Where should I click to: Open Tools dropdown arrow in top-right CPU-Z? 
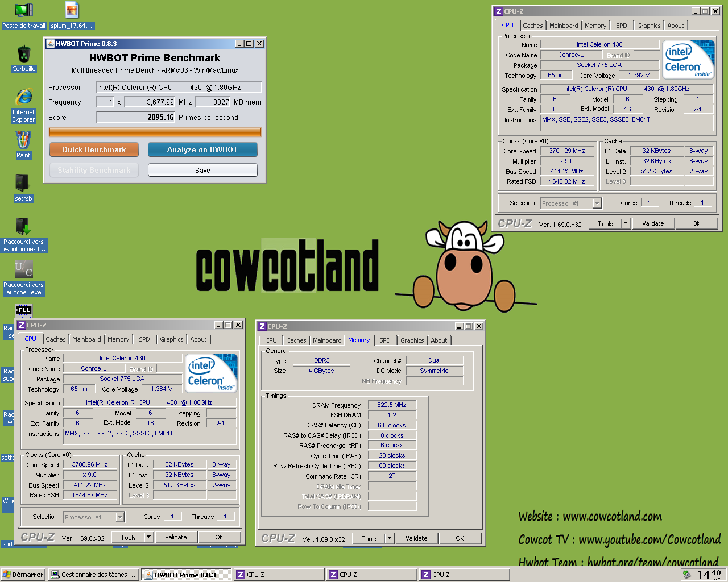(x=626, y=223)
